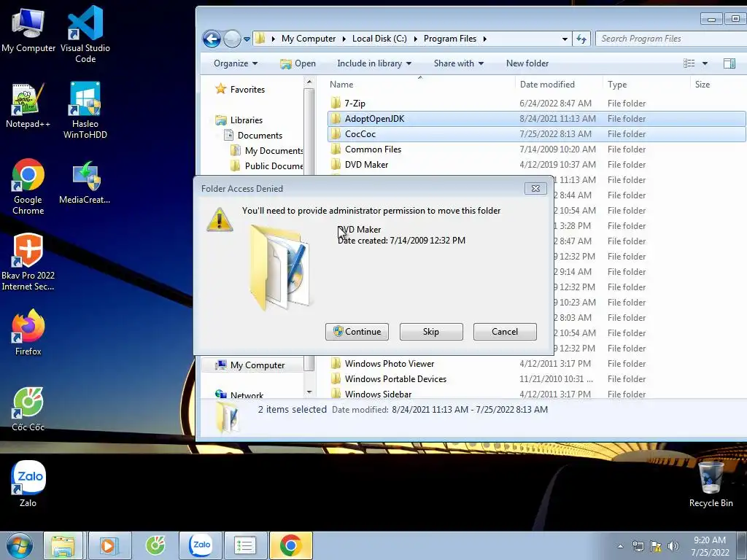Switch to Windows Explorer in taskbar
The width and height of the screenshot is (747, 560).
click(x=63, y=545)
